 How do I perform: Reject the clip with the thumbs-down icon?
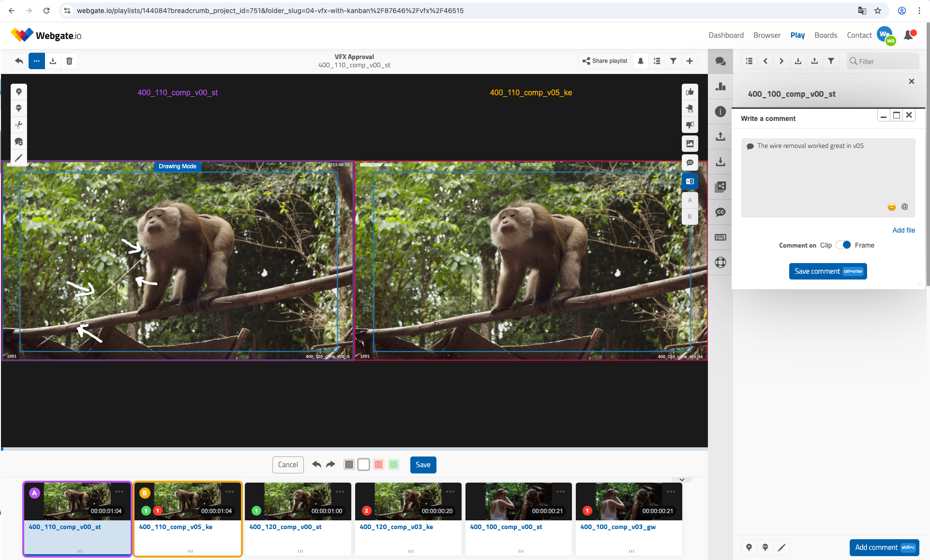click(x=690, y=124)
